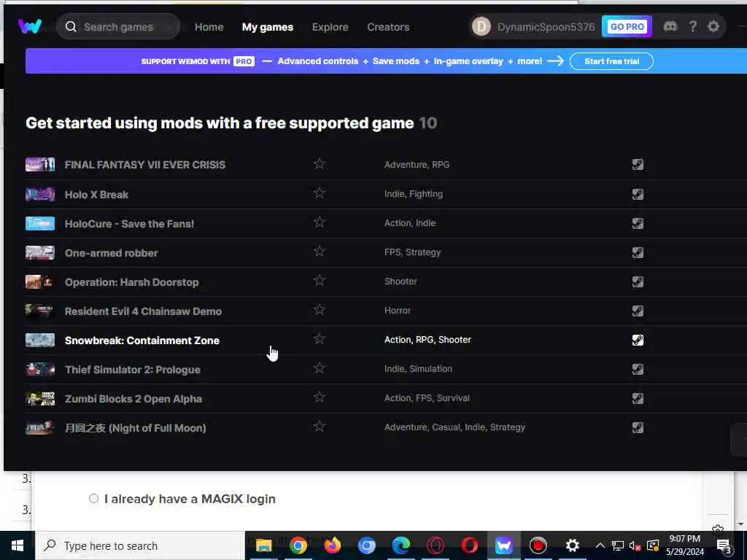
Task: Show hidden system tray icons chevron
Action: (600, 545)
